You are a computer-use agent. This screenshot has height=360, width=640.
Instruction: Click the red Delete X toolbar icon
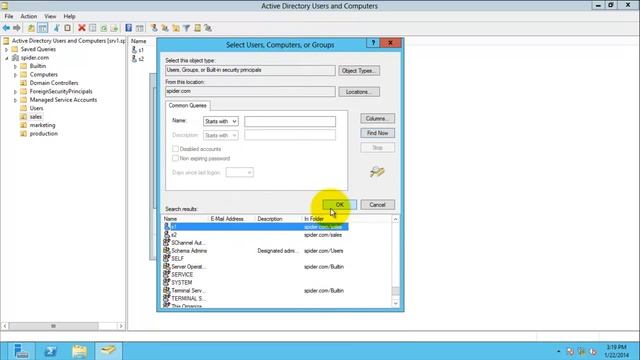click(x=82, y=28)
